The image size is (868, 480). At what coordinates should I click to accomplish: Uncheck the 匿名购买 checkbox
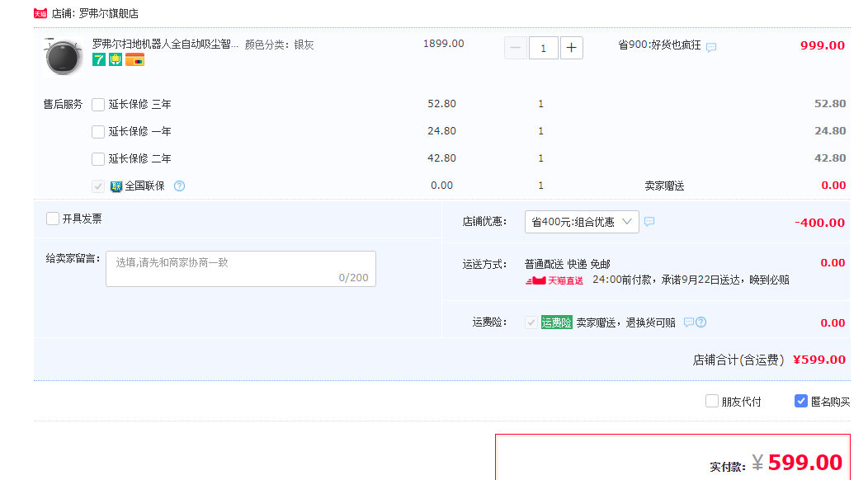pyautogui.click(x=801, y=401)
